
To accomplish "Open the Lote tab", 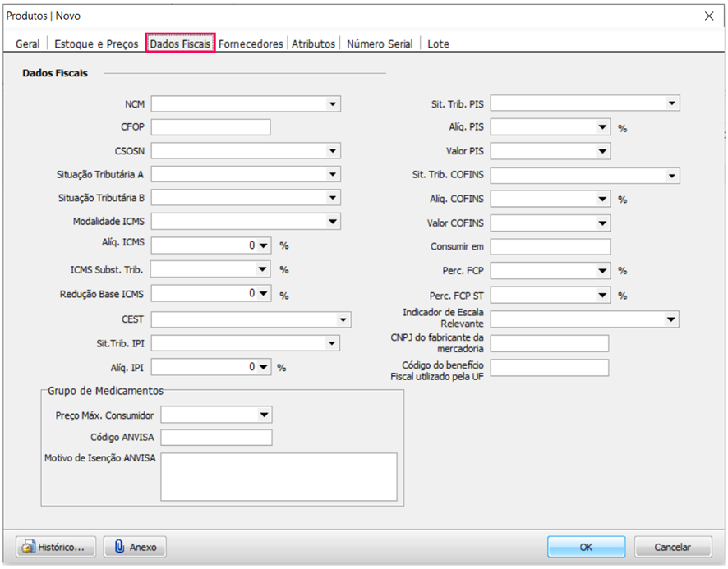I will pyautogui.click(x=438, y=44).
